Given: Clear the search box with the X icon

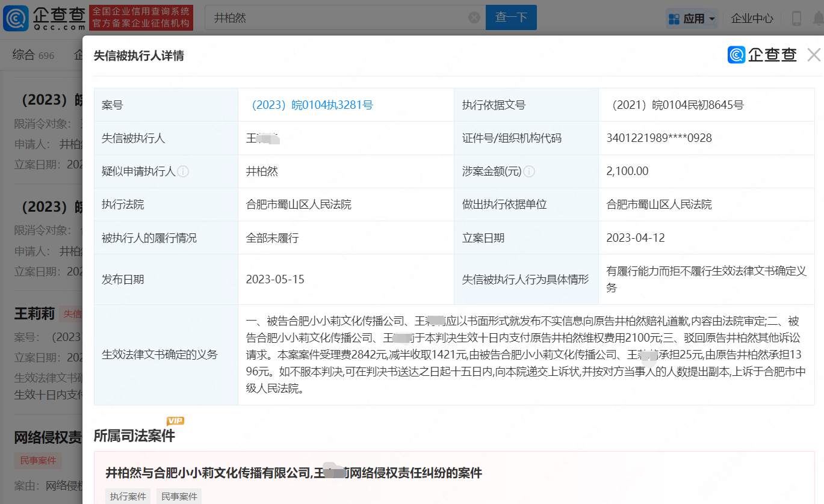Looking at the screenshot, I should coord(474,17).
